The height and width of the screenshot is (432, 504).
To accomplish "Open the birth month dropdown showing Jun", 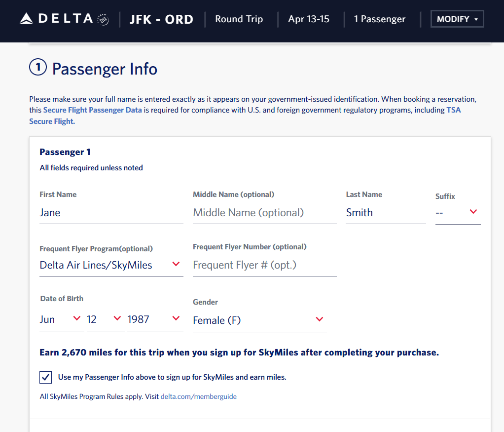I will click(61, 319).
